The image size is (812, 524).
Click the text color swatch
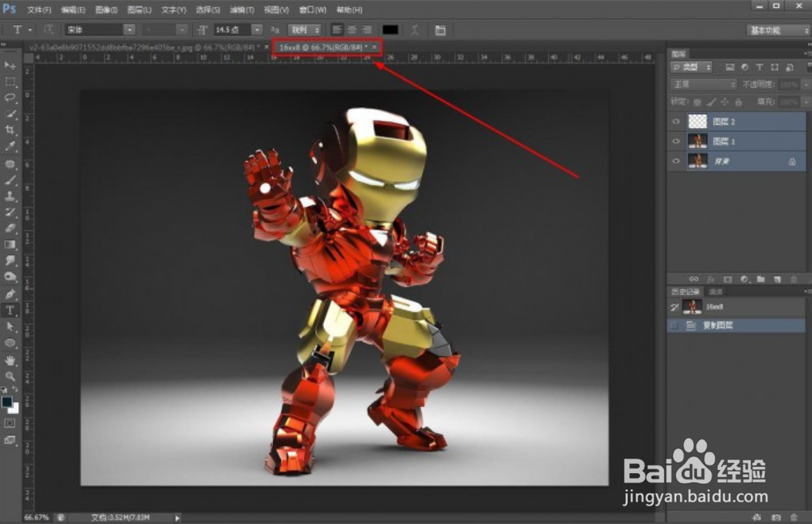(x=390, y=30)
